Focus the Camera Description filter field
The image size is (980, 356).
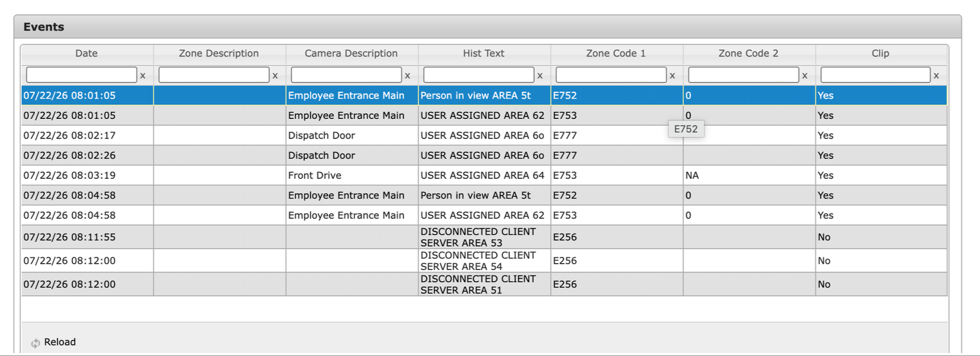(x=346, y=75)
